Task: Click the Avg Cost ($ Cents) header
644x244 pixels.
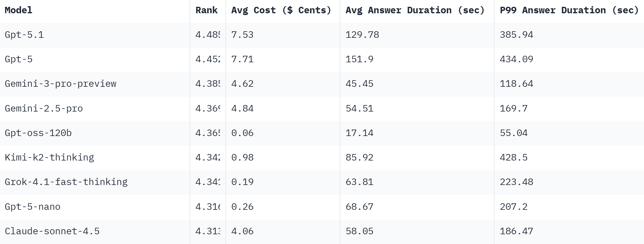Action: (281, 10)
